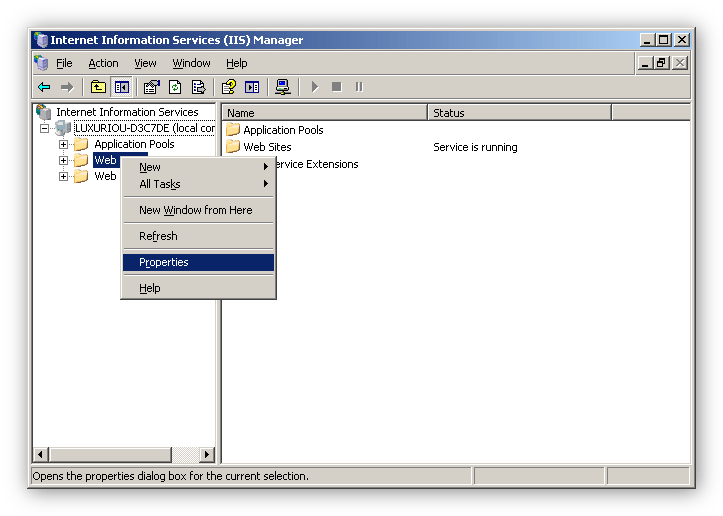723x516 pixels.
Task: Open the Window menu
Action: (191, 63)
